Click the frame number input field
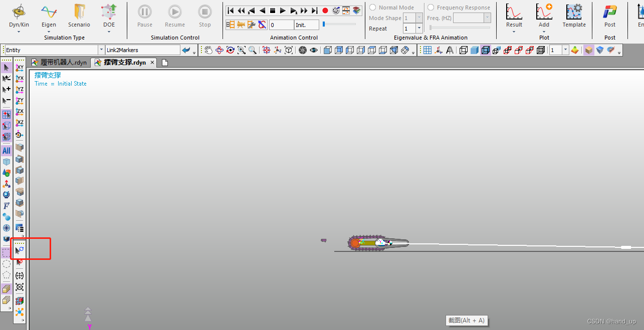 click(x=282, y=25)
